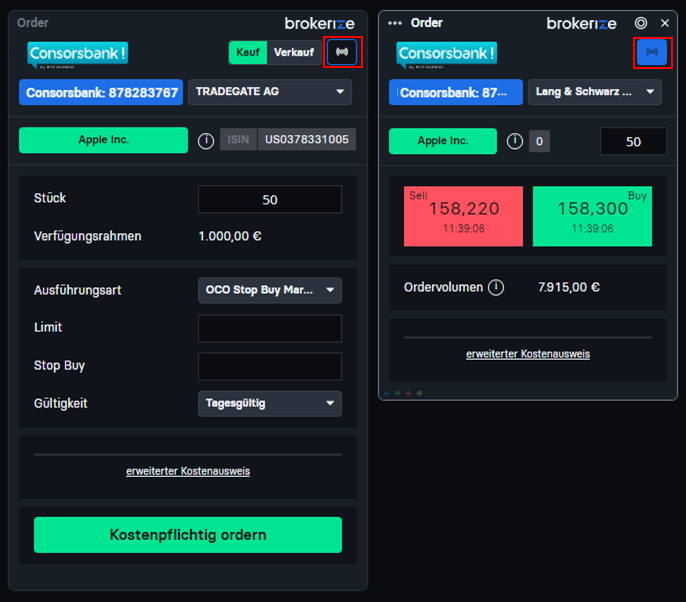Viewport: 686px width, 602px height.
Task: Close the right Order panel
Action: pyautogui.click(x=665, y=23)
